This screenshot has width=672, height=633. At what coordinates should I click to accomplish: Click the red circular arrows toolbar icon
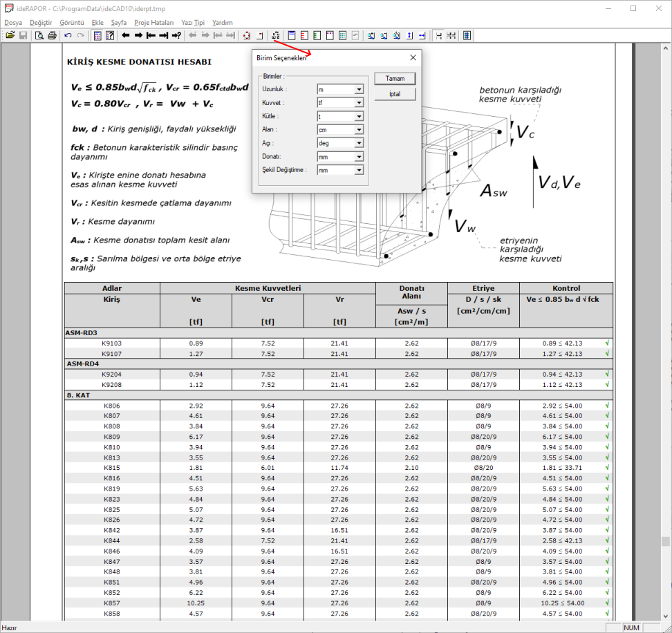pos(247,35)
